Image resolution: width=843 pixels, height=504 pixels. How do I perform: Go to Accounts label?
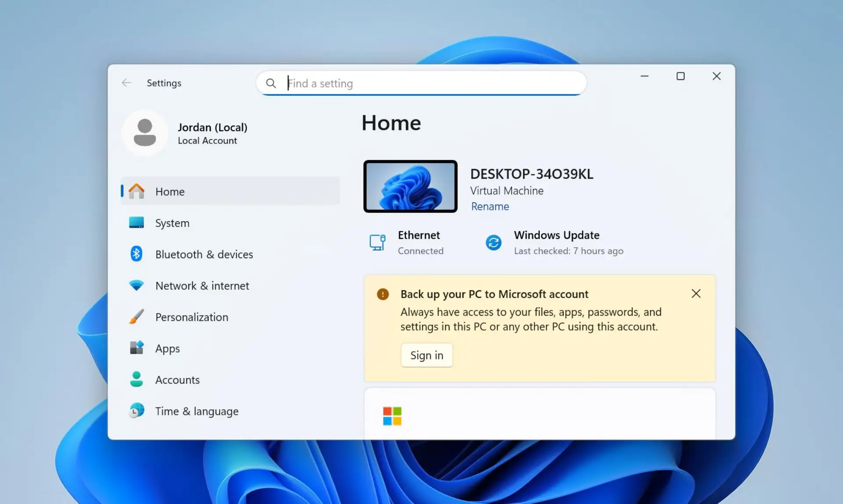point(177,380)
